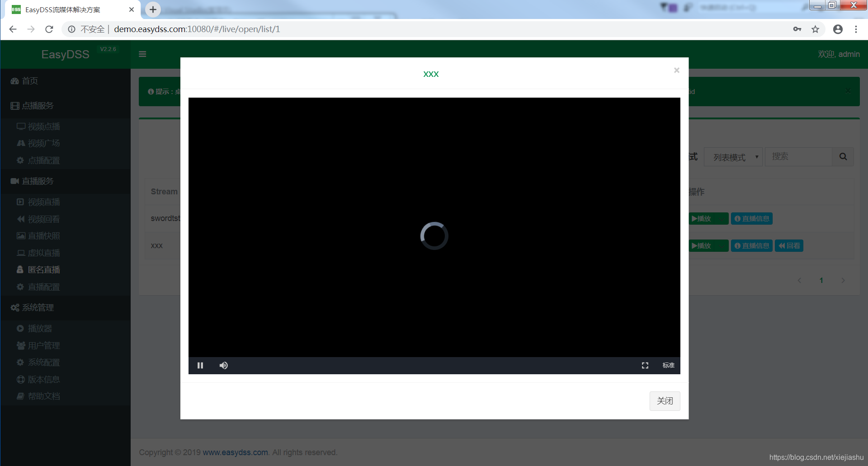Go to the previous page arrow
The height and width of the screenshot is (466, 868).
tap(799, 281)
